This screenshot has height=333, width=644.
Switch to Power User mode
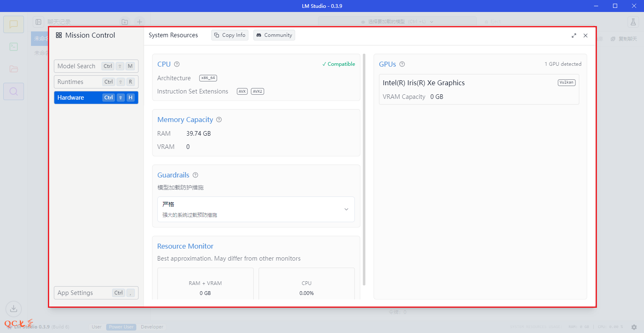tap(121, 327)
